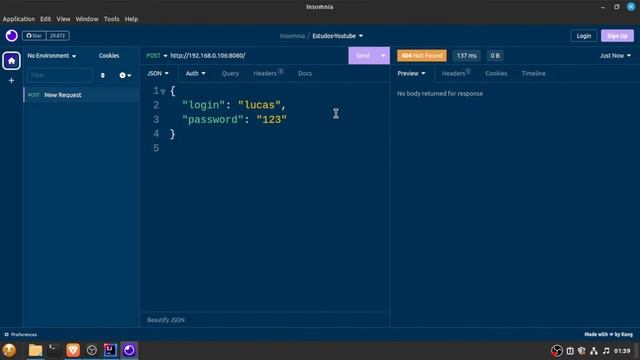The width and height of the screenshot is (640, 360).
Task: Open the Window menu
Action: point(87,19)
